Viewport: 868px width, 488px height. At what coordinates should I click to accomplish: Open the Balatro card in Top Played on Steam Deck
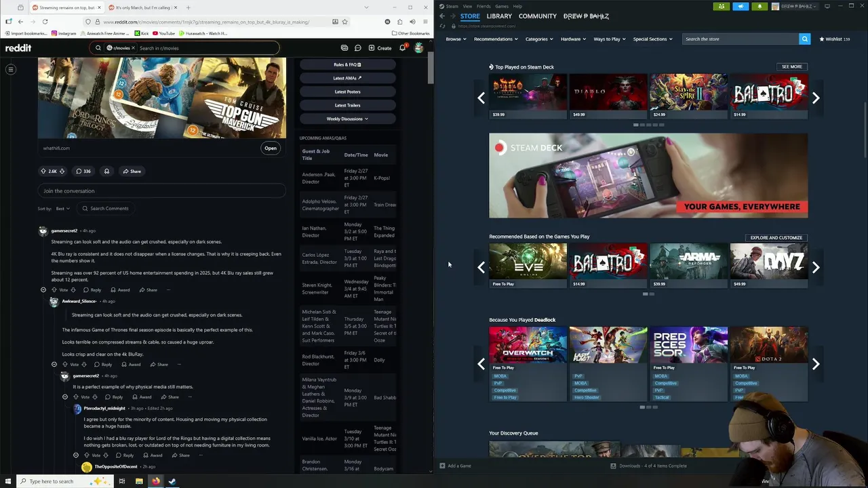(768, 96)
